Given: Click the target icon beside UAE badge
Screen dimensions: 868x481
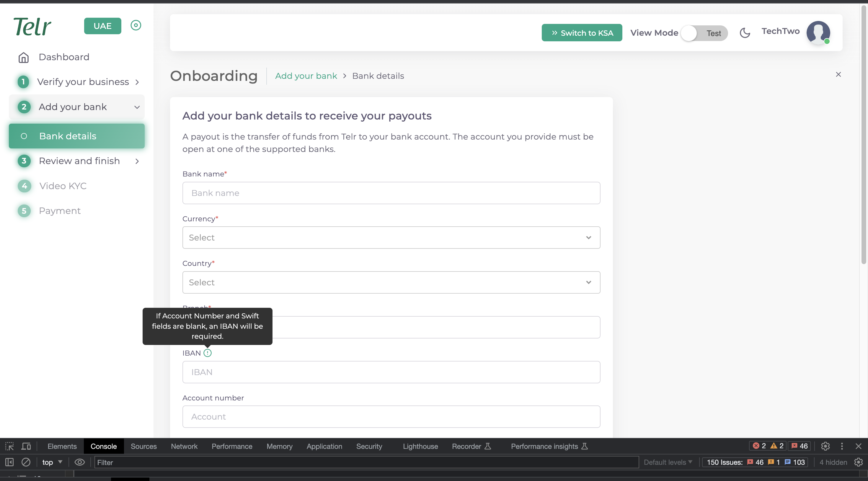Looking at the screenshot, I should [x=136, y=25].
